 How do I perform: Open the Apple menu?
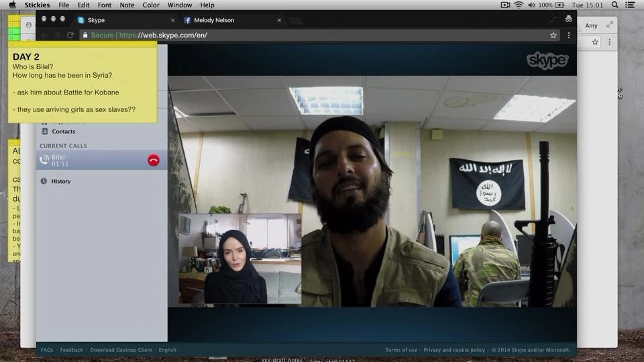pos(12,5)
